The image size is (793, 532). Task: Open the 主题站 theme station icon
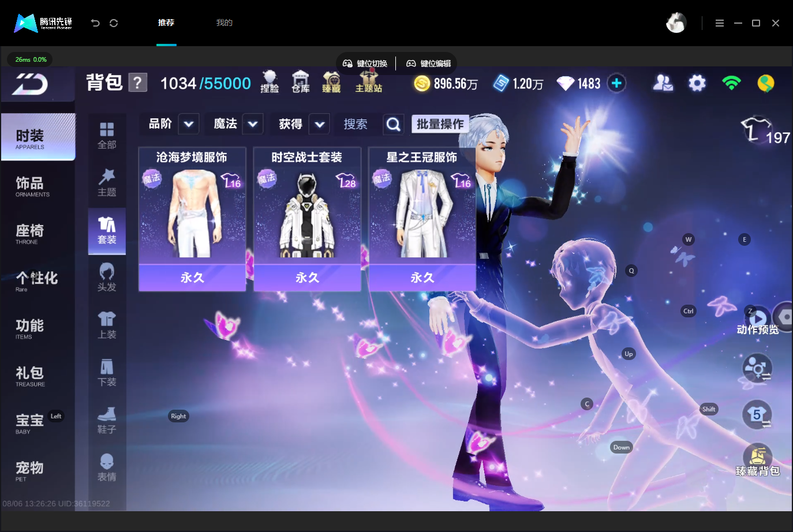pos(369,82)
